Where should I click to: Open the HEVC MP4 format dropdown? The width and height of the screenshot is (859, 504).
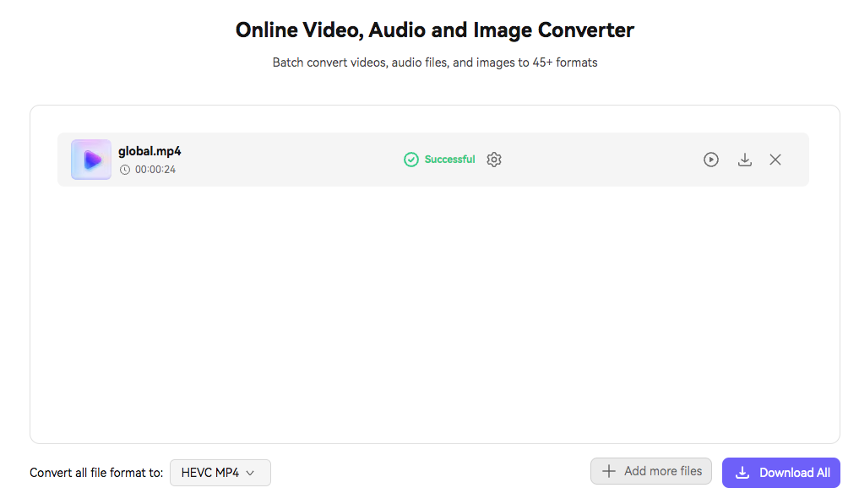[220, 473]
